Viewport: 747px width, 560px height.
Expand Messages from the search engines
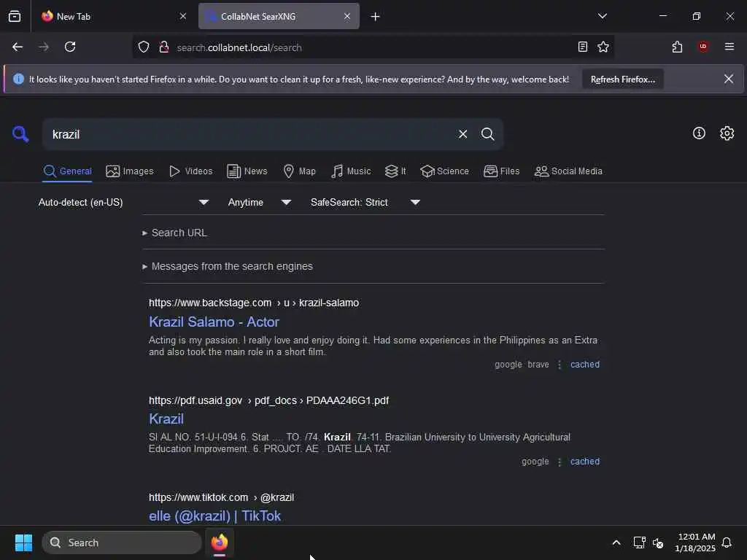(228, 266)
